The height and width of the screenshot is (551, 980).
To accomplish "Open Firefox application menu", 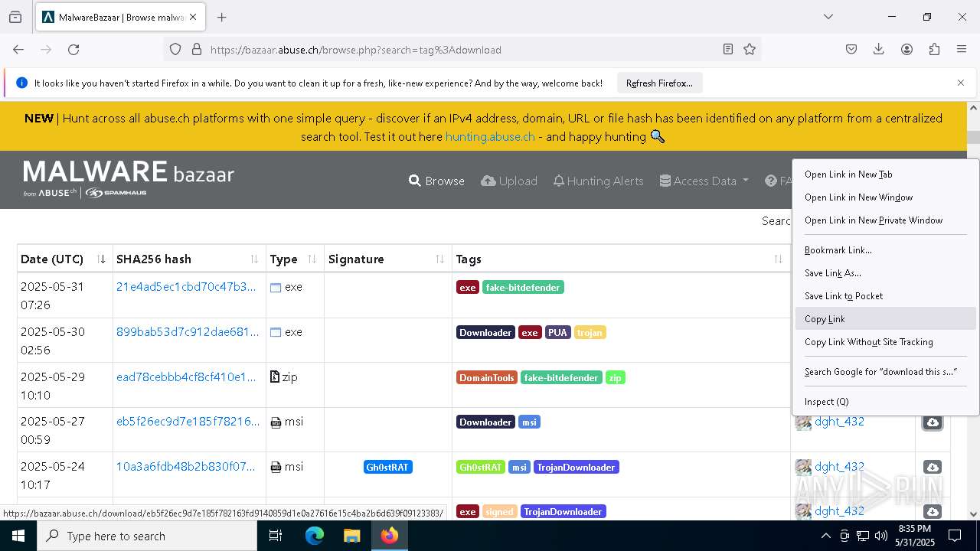I will tap(962, 49).
